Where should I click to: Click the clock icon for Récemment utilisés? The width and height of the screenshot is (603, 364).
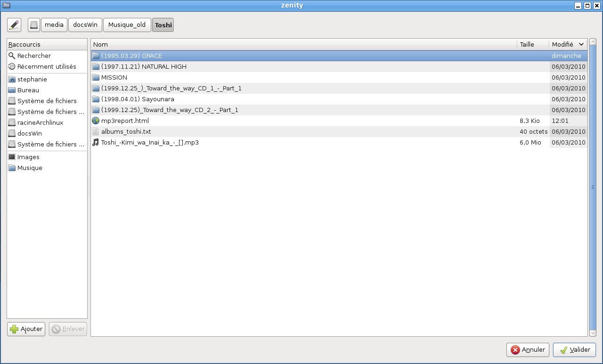(12, 66)
